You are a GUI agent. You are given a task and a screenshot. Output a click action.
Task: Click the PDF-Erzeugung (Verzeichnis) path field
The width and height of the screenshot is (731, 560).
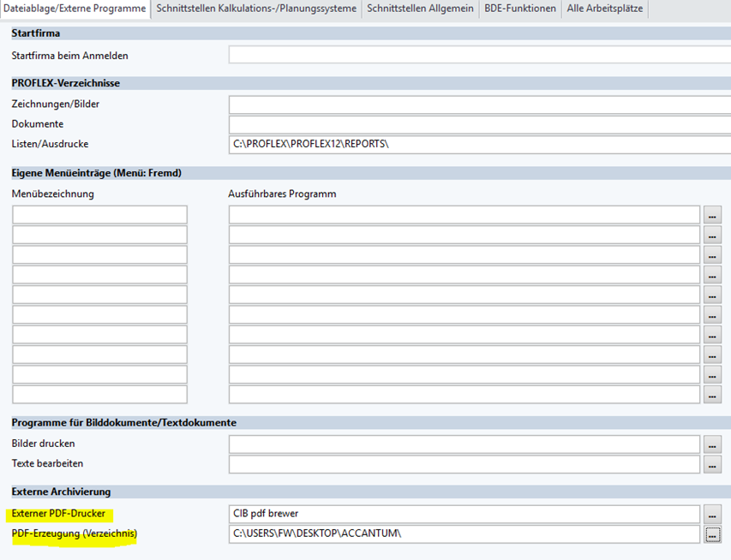tap(464, 534)
